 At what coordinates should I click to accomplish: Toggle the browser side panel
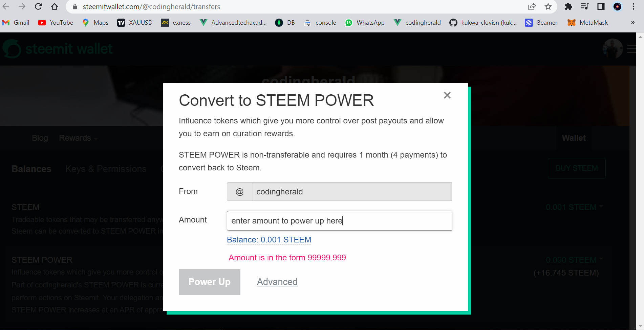tap(601, 6)
